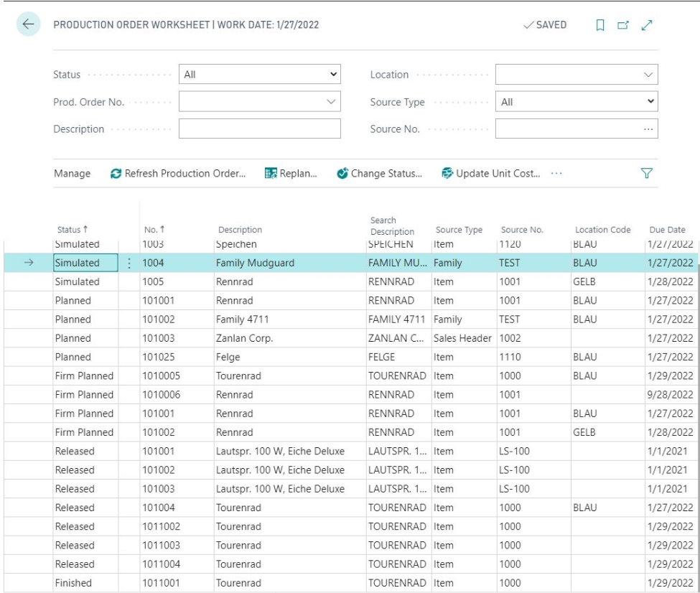
Task: Sort by the Due Date column header
Action: click(667, 230)
